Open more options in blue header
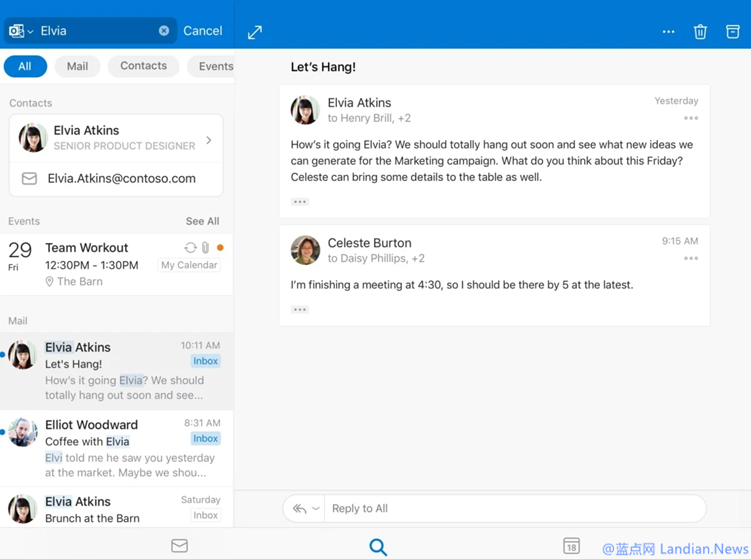This screenshot has height=559, width=751. point(668,32)
